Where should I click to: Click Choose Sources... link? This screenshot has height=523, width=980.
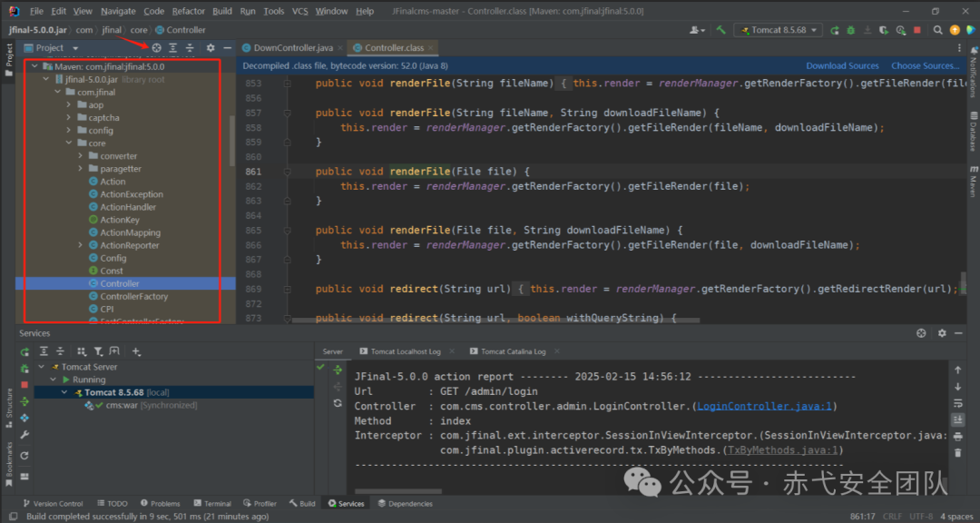pyautogui.click(x=925, y=65)
